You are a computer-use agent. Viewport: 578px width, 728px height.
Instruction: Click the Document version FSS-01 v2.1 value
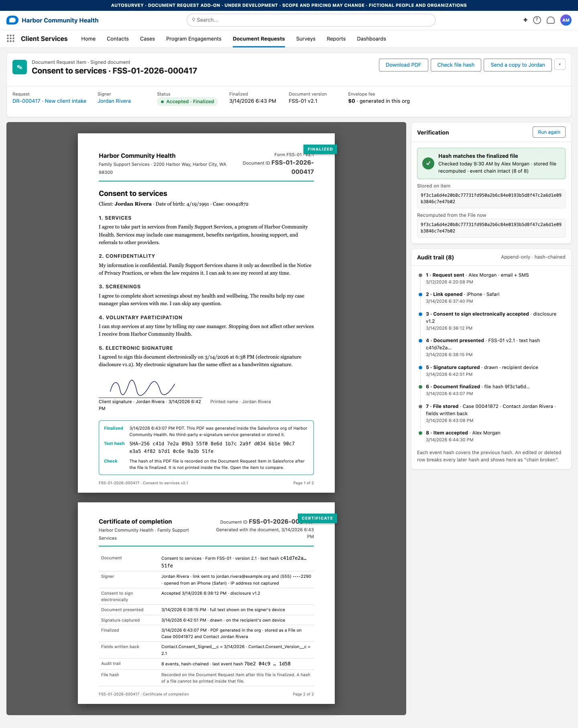pos(303,101)
